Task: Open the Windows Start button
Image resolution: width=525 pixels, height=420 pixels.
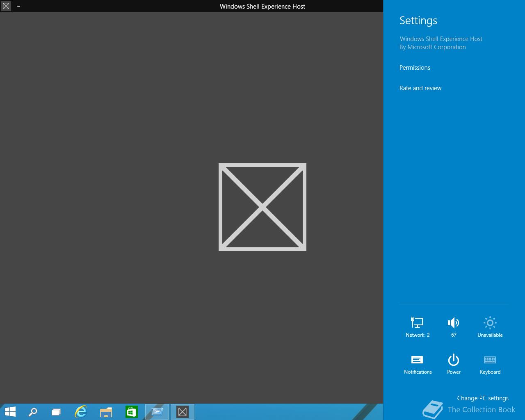Action: (x=10, y=412)
